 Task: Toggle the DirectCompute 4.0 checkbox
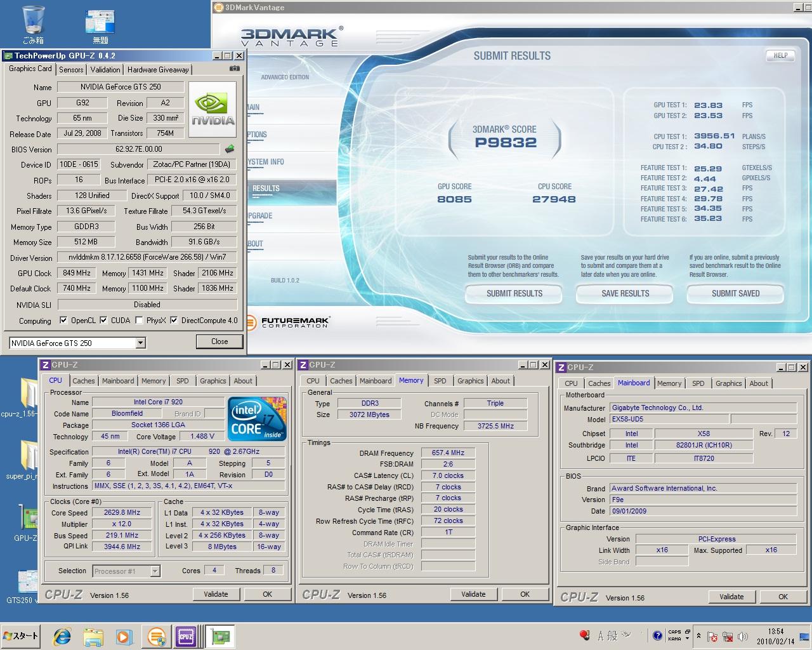174,320
